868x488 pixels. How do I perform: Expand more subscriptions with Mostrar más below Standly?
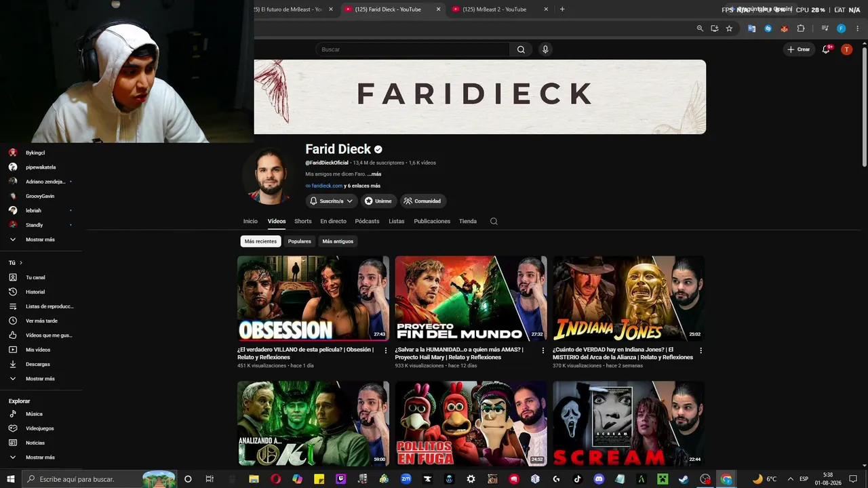41,239
